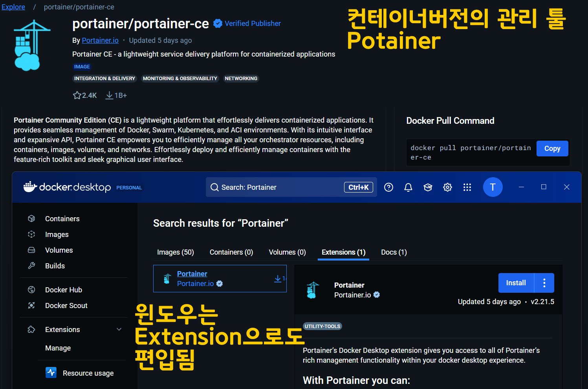Viewport: 588px width, 389px height.
Task: Click the Docker Scout sidebar icon
Action: tap(31, 305)
